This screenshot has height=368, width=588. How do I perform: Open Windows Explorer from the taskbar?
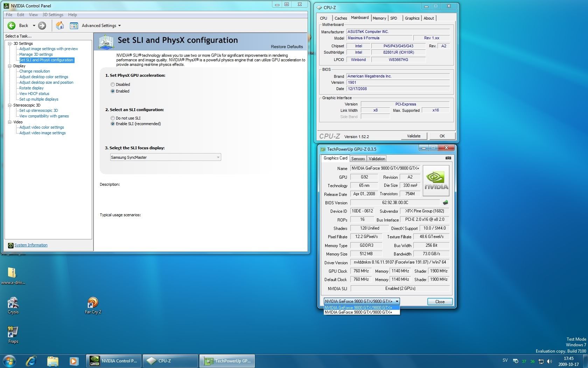tap(52, 361)
